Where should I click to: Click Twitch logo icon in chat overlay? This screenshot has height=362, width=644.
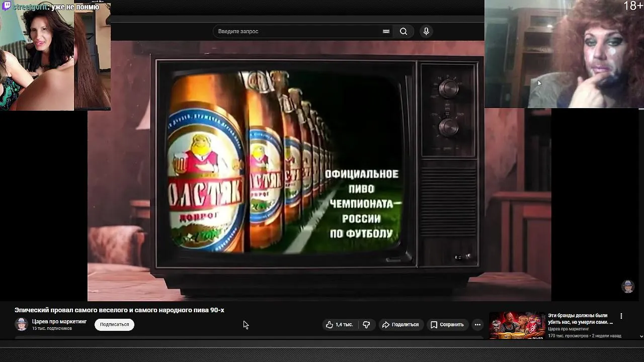coord(7,7)
